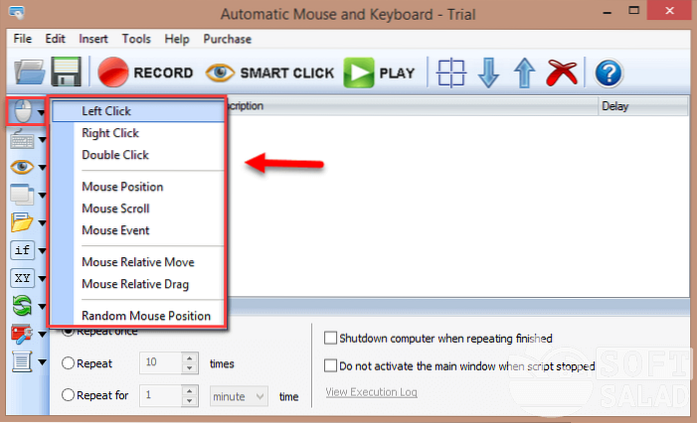Image resolution: width=697 pixels, height=423 pixels.
Task: Open the View Execution Log link
Action: [371, 393]
